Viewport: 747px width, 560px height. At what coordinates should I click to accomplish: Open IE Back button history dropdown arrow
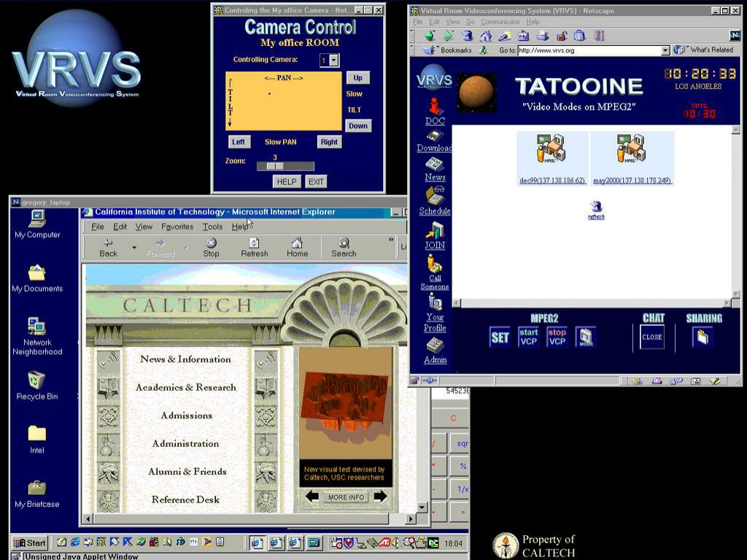134,248
